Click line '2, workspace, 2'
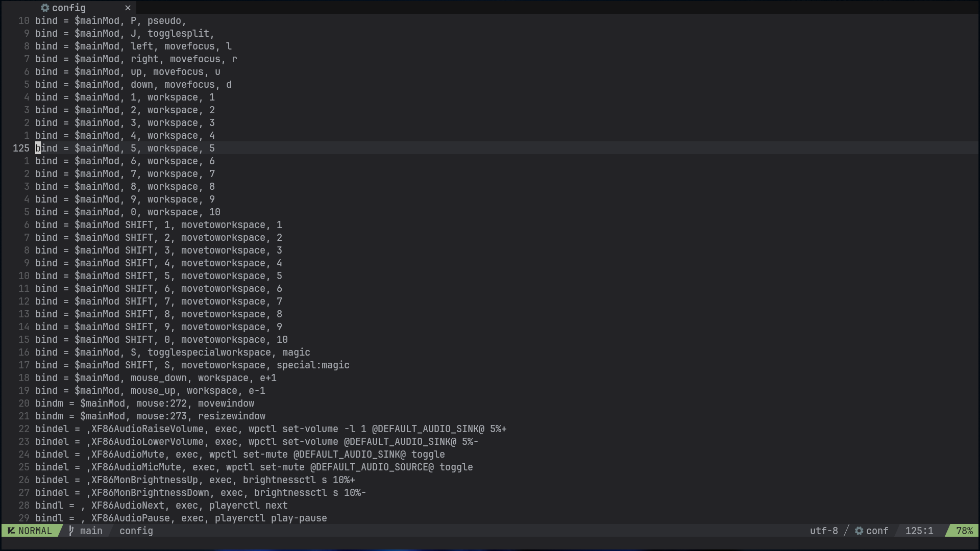 [125, 110]
